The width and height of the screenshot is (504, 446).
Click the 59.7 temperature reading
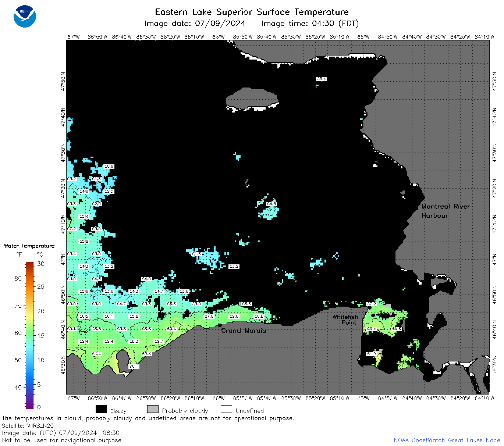click(x=159, y=341)
